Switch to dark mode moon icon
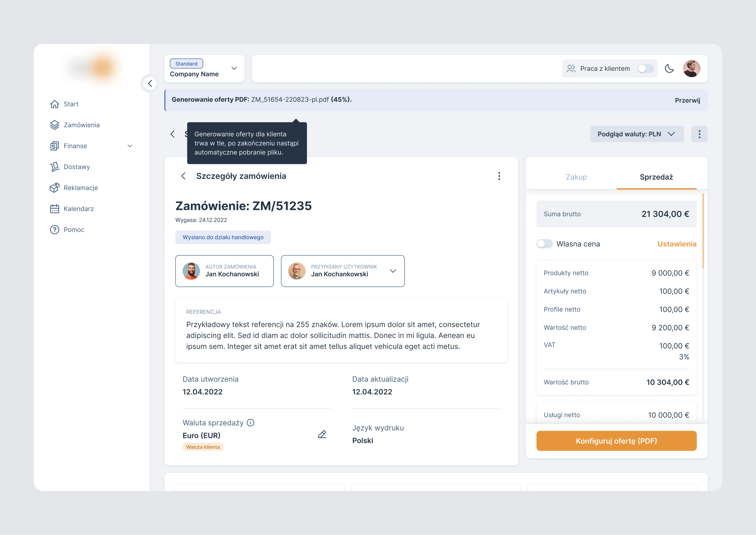This screenshot has height=535, width=756. point(669,69)
